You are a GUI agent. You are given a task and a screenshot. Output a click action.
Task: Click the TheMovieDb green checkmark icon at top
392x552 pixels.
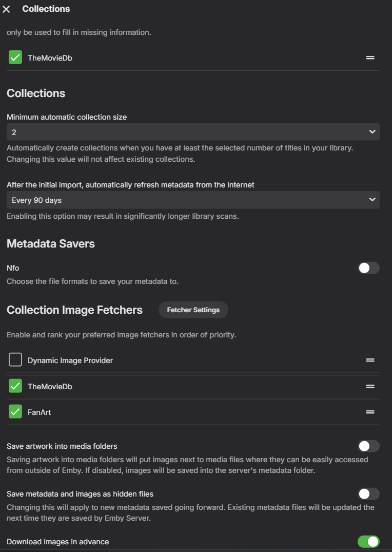tap(15, 57)
